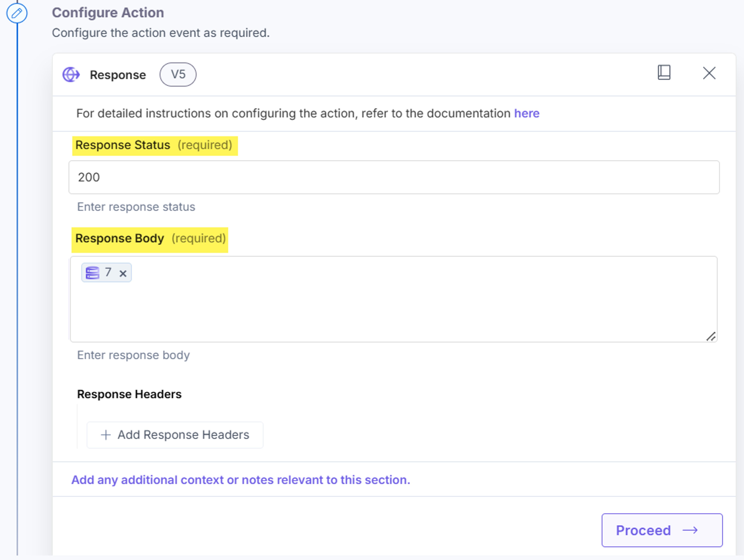This screenshot has width=744, height=560.
Task: Click inside the Response Body text area
Action: [394, 299]
